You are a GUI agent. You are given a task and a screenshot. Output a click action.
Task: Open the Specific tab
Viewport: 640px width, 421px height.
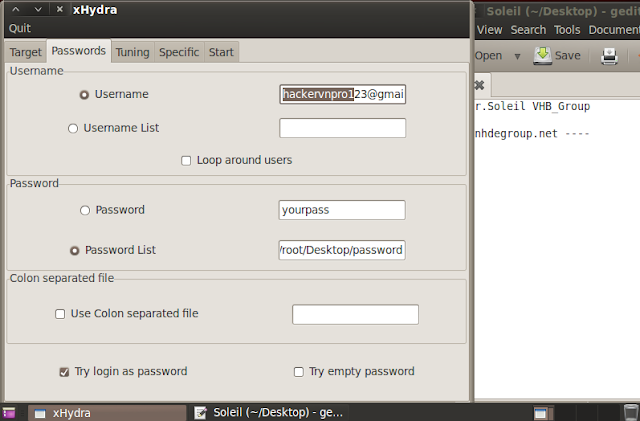coord(179,52)
